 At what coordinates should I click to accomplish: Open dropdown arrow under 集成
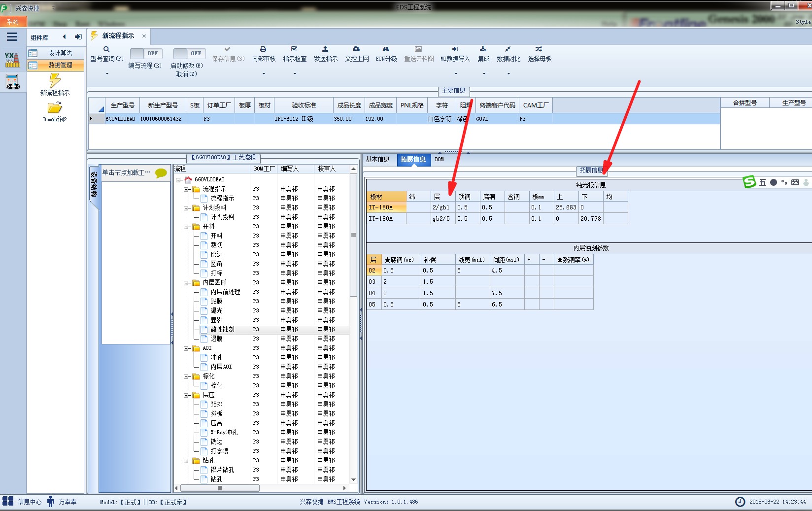(x=483, y=73)
